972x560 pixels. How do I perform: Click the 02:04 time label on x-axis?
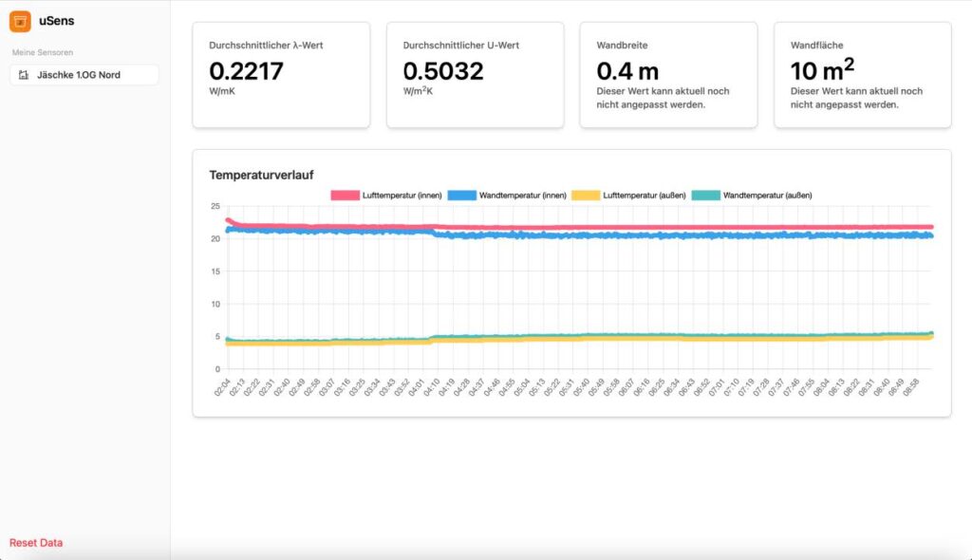coord(223,389)
